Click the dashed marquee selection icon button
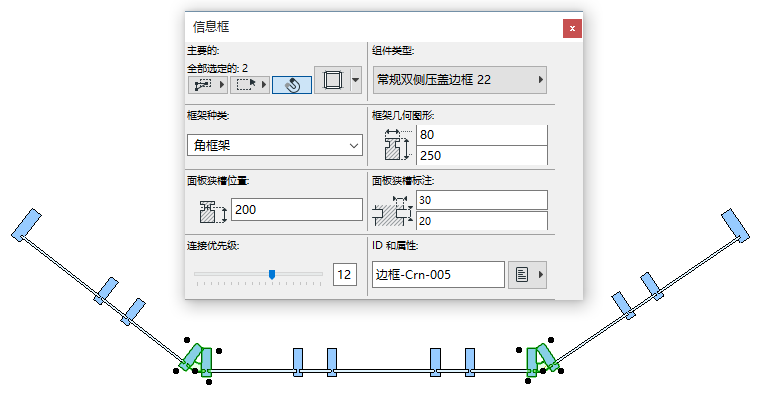The width and height of the screenshot is (772, 417). tap(244, 85)
